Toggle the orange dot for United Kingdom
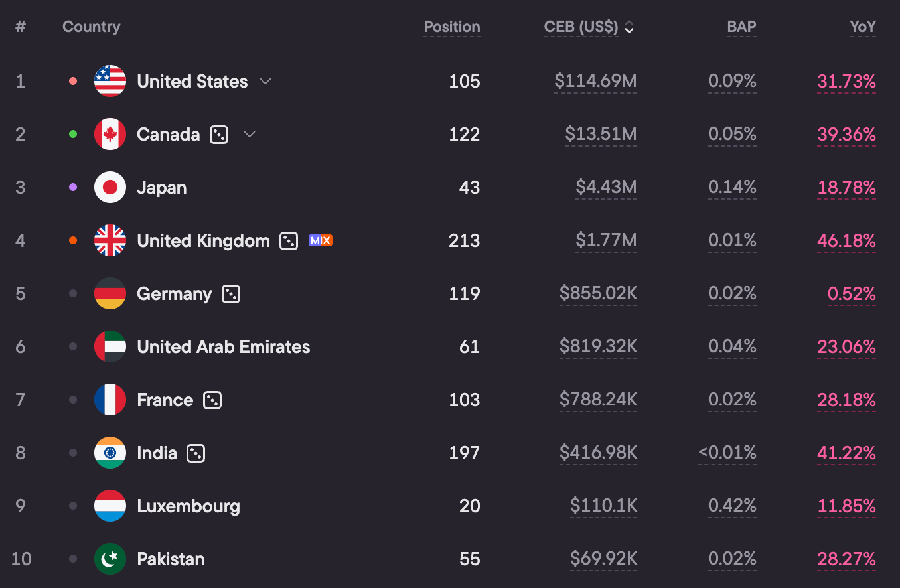Screen dimensions: 900x588 73,240
